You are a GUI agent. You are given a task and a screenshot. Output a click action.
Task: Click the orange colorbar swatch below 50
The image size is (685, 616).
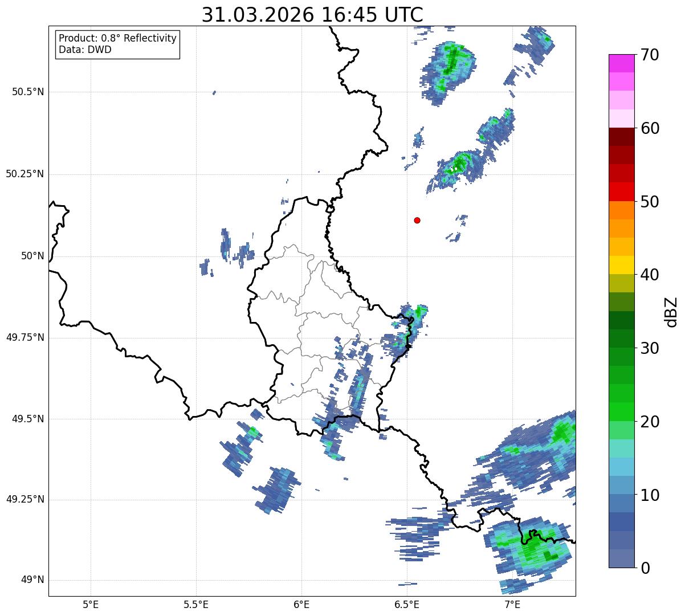coord(621,210)
